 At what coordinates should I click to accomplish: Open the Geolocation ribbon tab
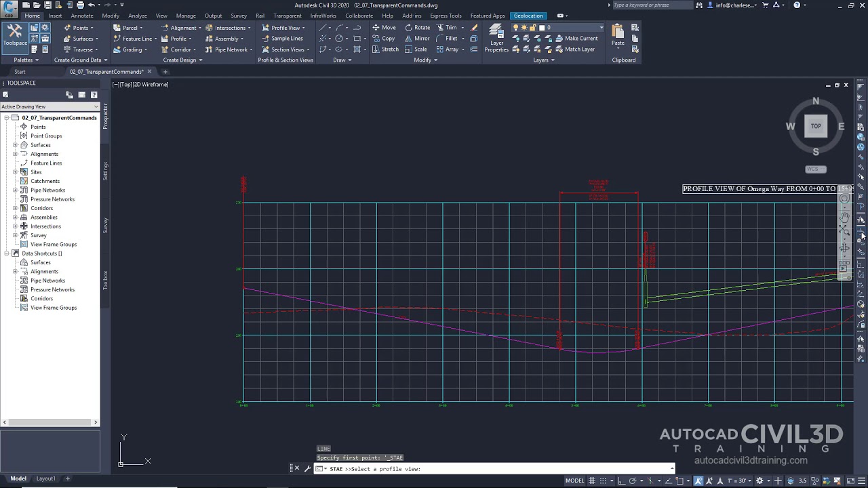pyautogui.click(x=528, y=16)
